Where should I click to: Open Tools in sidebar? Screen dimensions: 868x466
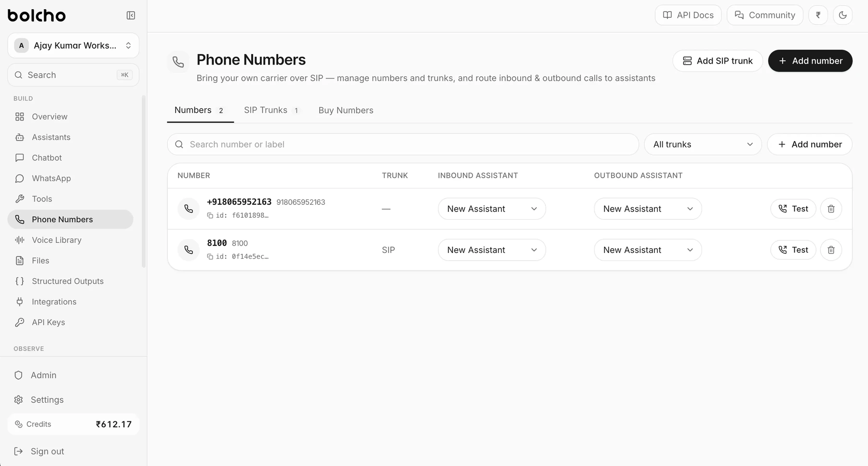pyautogui.click(x=70, y=199)
